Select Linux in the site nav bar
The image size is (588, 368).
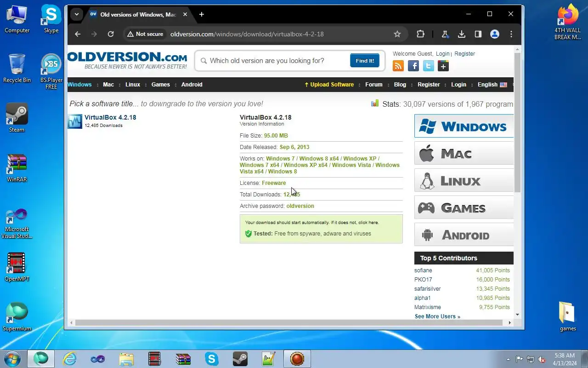[133, 85]
